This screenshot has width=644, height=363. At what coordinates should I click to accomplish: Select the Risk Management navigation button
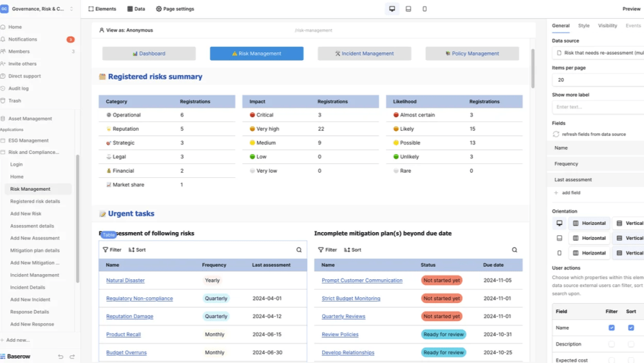257,54
